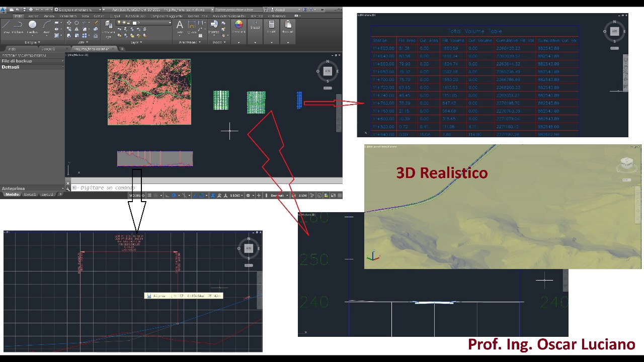Open the Vista ribbon tab

pos(85,16)
